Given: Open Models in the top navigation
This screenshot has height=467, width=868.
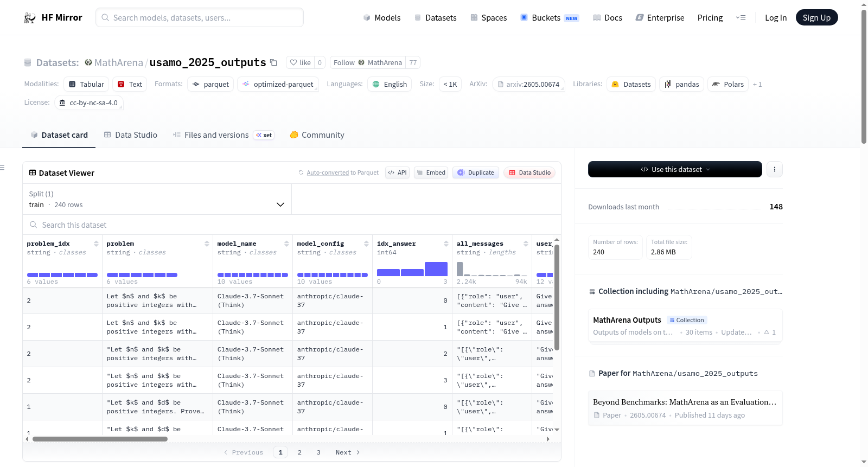Looking at the screenshot, I should click(x=382, y=18).
